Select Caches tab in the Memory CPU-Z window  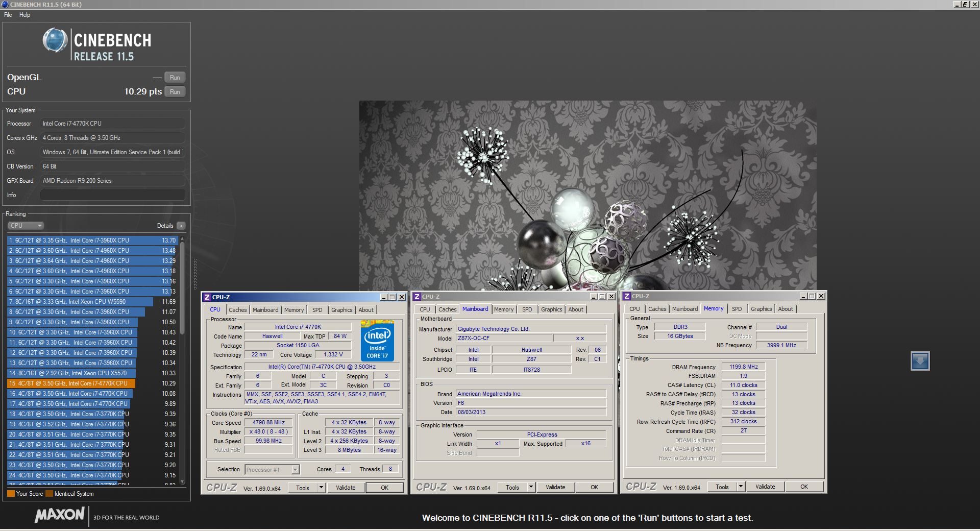click(657, 309)
